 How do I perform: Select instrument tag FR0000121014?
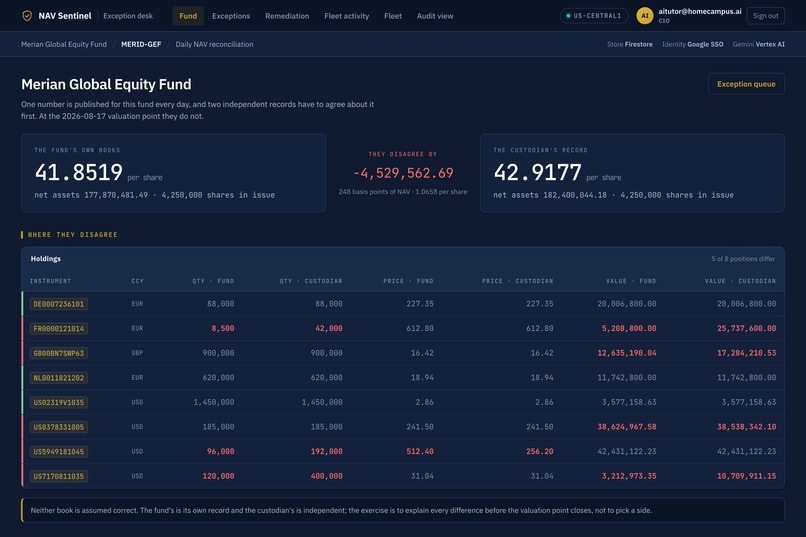[x=59, y=328]
